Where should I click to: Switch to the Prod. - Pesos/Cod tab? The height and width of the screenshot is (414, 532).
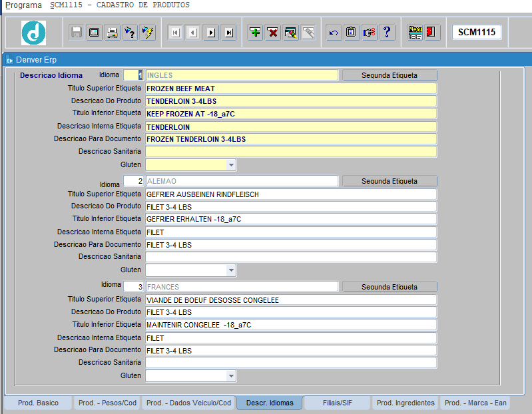tap(107, 403)
